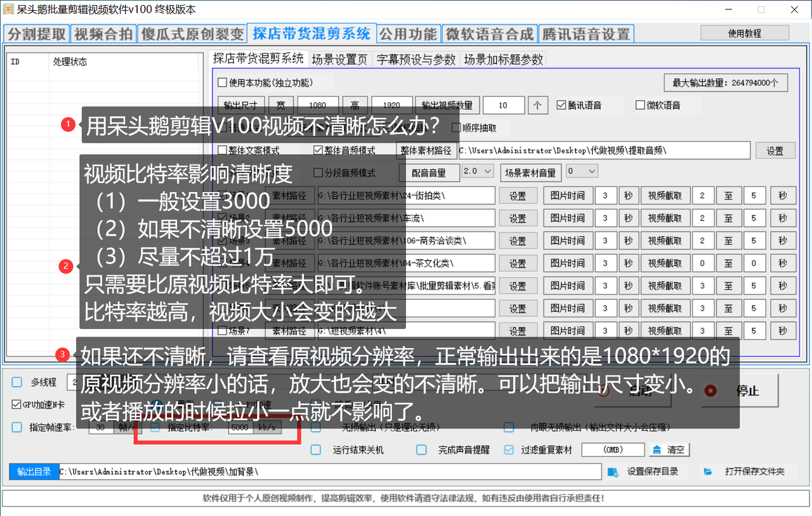Screen dimensions: 812x516
Task: Enable the 分段音频模式 checkbox
Action: pyautogui.click(x=318, y=172)
